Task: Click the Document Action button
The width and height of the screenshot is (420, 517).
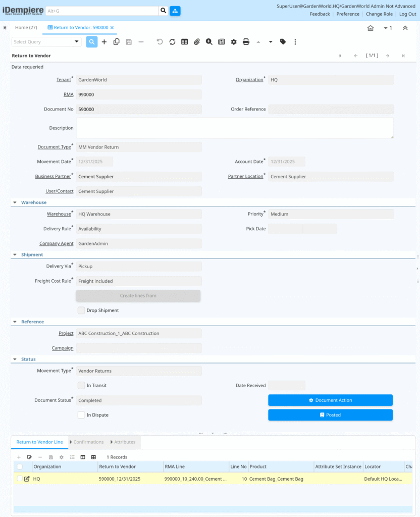Action: (330, 400)
